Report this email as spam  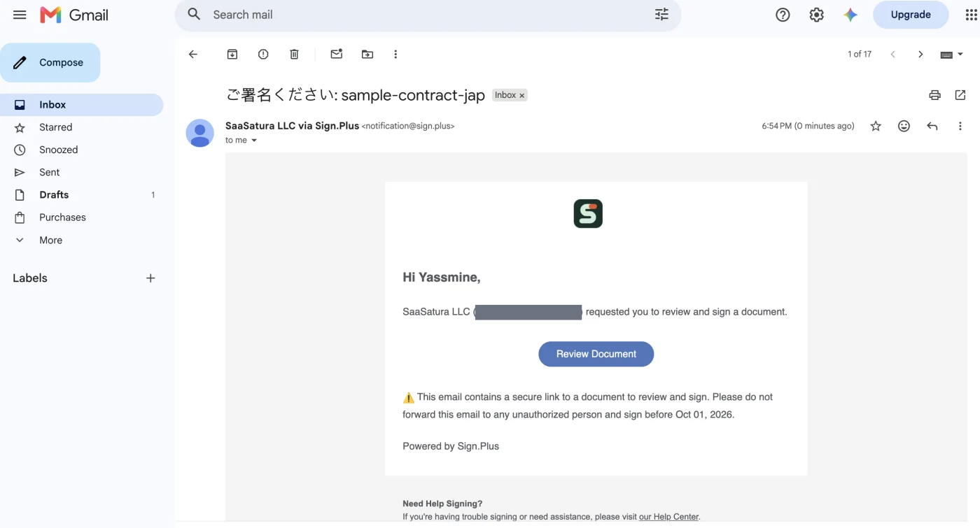[263, 55]
